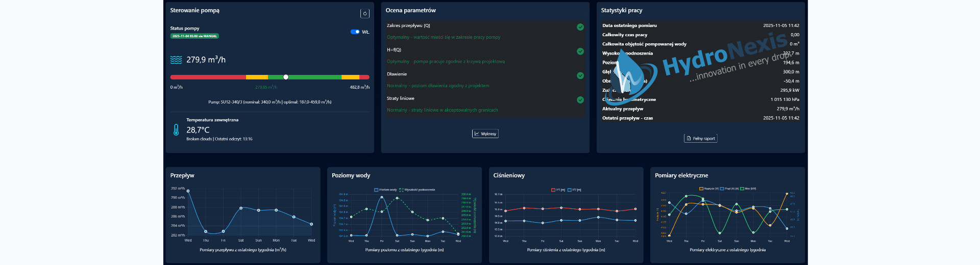The height and width of the screenshot is (265, 980).
Task: Click the first Wed point on Przepływ chart
Action: coord(188,191)
